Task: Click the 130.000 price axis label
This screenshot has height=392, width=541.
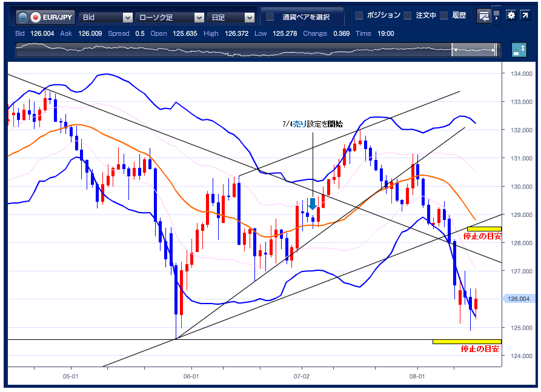Action: coord(522,187)
